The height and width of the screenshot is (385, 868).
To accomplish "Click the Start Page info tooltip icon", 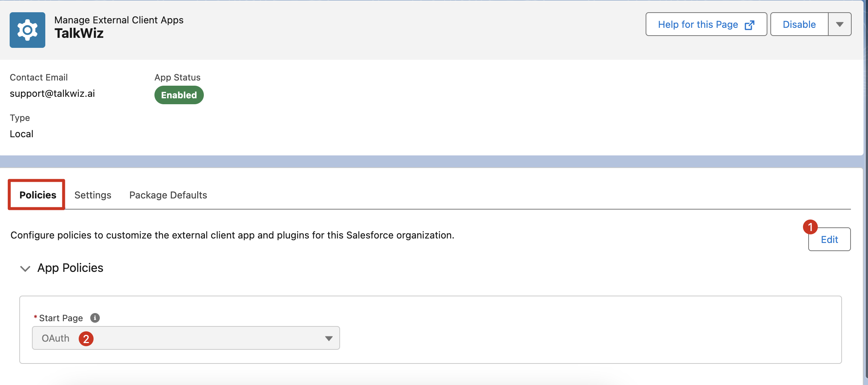I will (95, 318).
